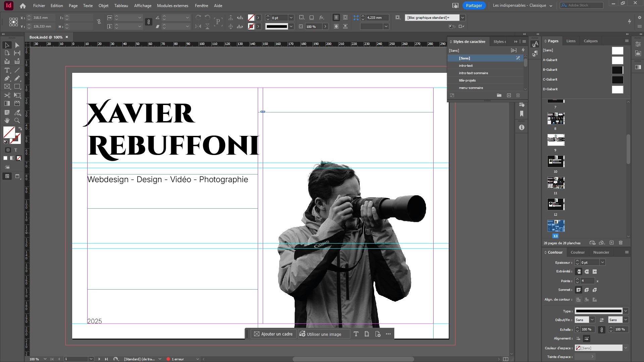Select the Type tool
Screen dimensions: 644x362
tap(6, 70)
